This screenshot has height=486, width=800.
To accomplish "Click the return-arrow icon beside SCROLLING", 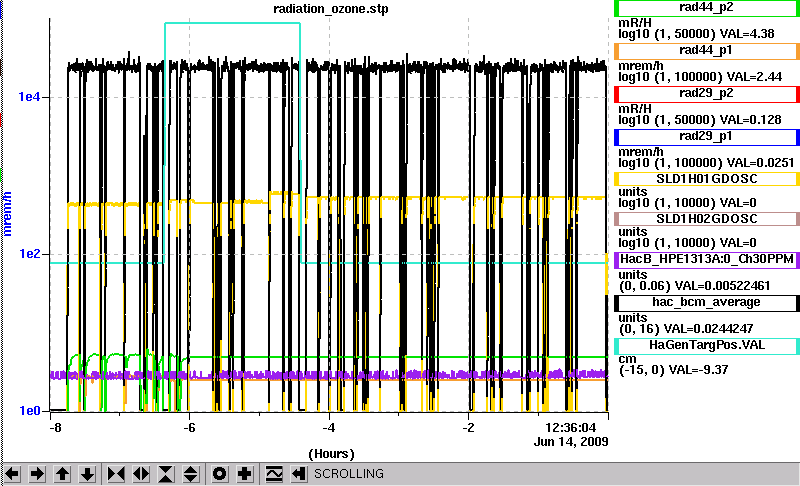I will click(x=299, y=474).
